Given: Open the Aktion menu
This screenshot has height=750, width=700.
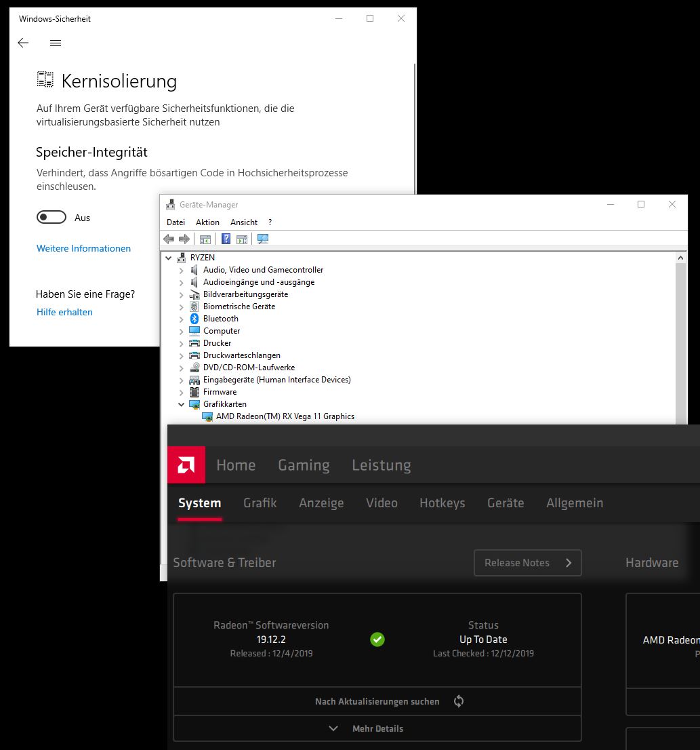Looking at the screenshot, I should pyautogui.click(x=207, y=222).
